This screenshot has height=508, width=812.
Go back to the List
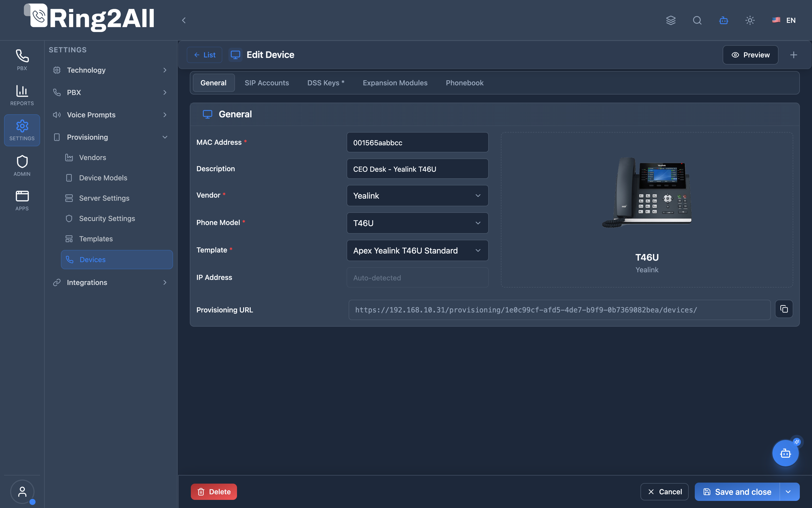tap(204, 55)
